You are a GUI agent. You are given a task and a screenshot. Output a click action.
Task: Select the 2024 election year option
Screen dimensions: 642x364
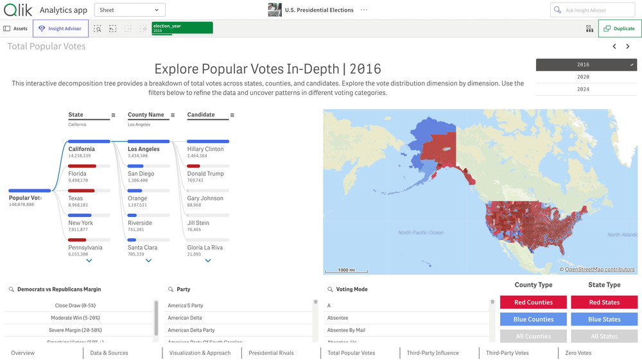[583, 89]
